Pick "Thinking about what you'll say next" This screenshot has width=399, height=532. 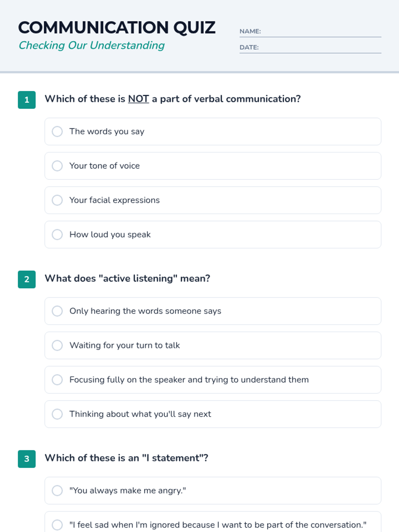pyautogui.click(x=57, y=414)
